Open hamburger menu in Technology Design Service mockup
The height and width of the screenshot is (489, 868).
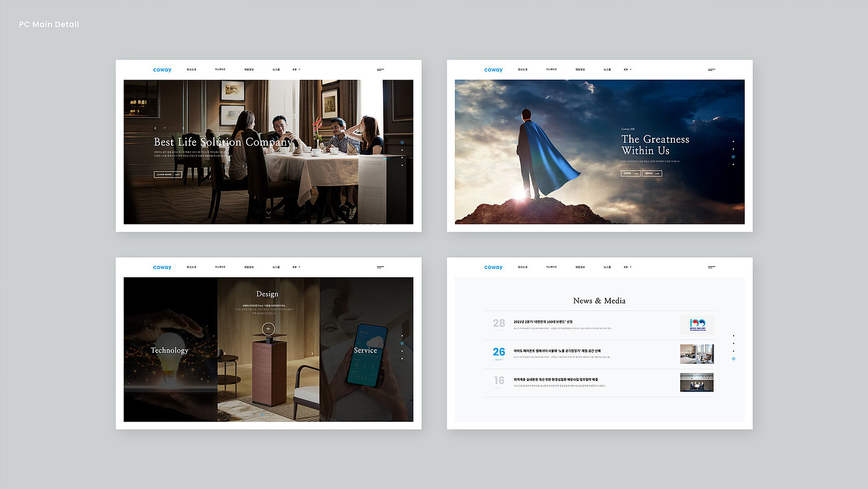(x=381, y=267)
